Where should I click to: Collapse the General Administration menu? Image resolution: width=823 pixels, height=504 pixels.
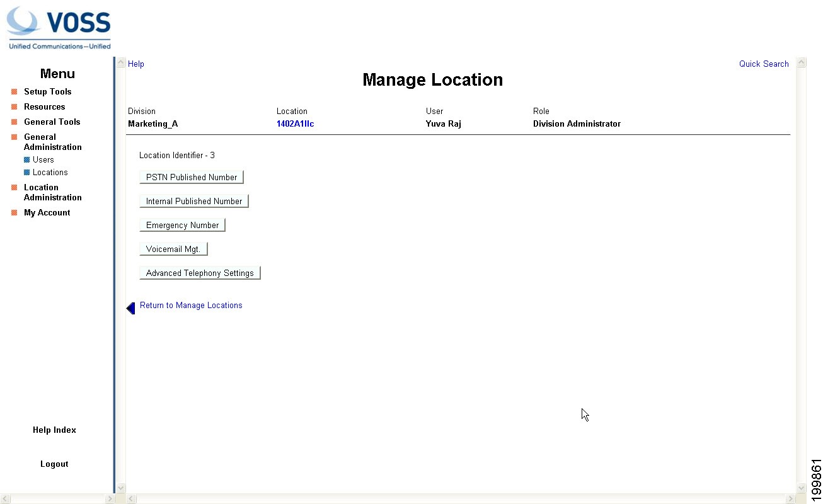pos(53,142)
